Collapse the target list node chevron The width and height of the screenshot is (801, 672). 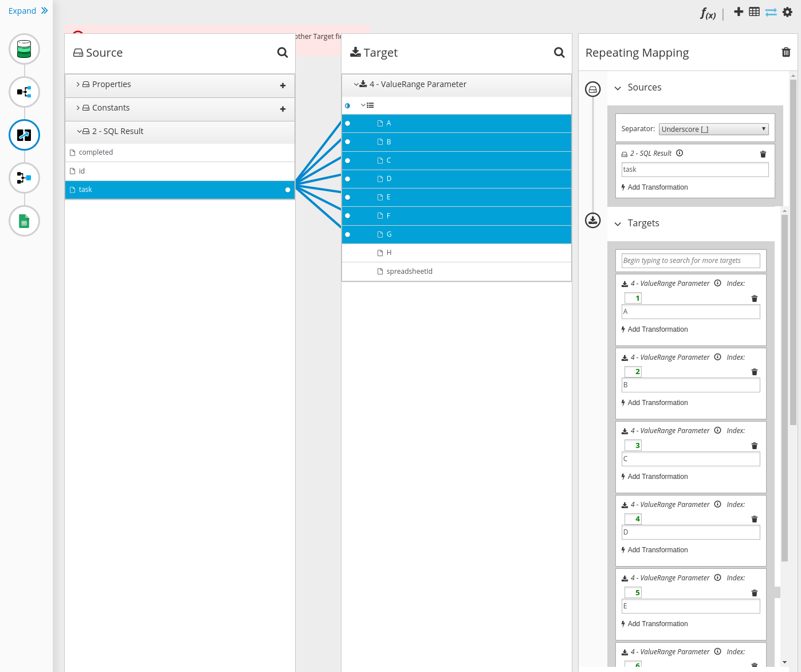[x=363, y=105]
